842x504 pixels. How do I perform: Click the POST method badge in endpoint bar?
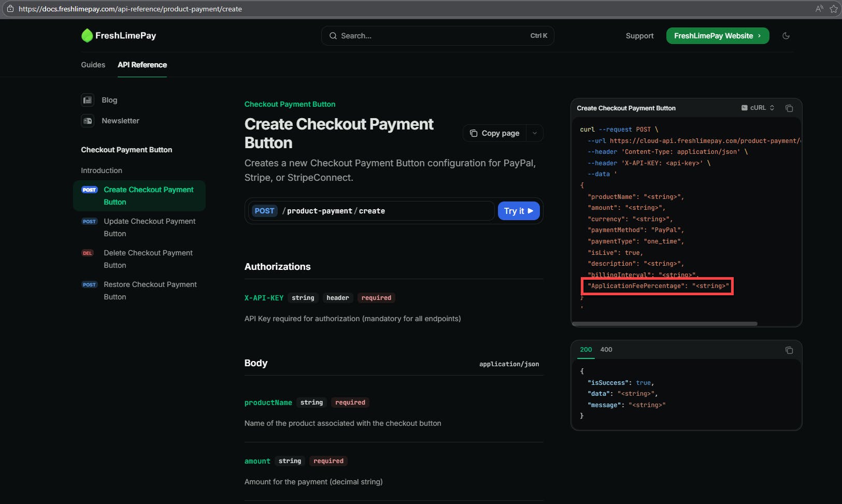[x=264, y=211]
